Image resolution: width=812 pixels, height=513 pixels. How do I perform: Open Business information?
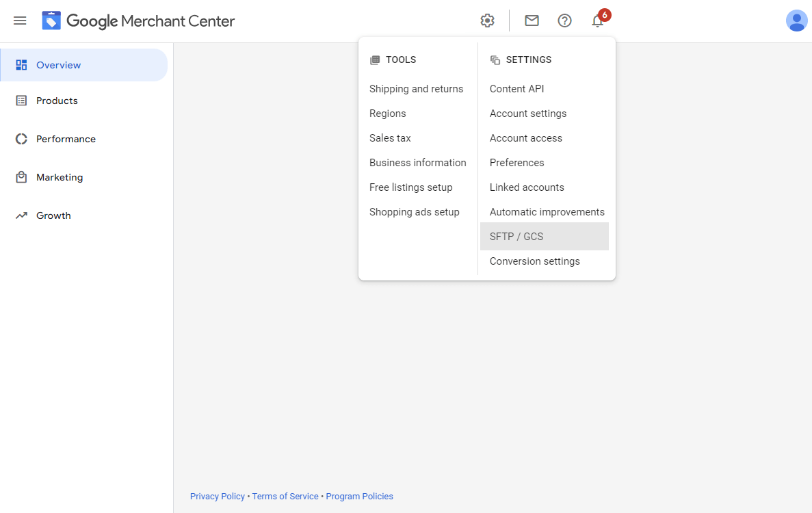(x=418, y=163)
